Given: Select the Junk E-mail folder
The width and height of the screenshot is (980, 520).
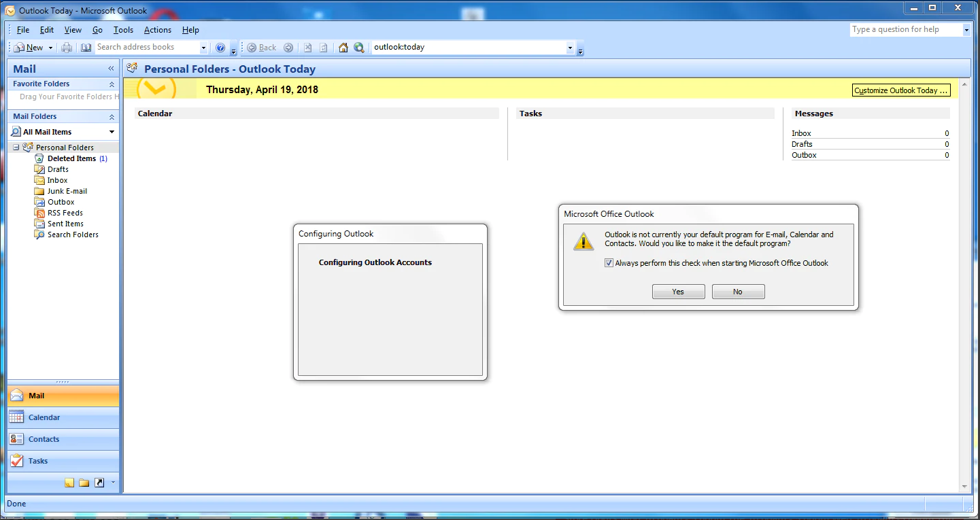Looking at the screenshot, I should (x=67, y=191).
